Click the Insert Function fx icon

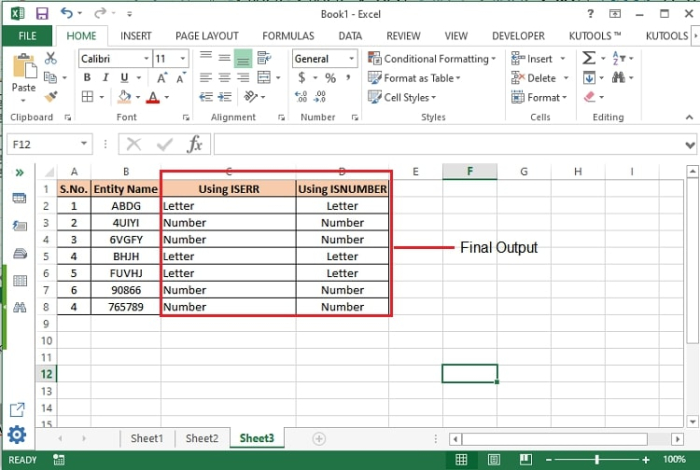(x=195, y=145)
